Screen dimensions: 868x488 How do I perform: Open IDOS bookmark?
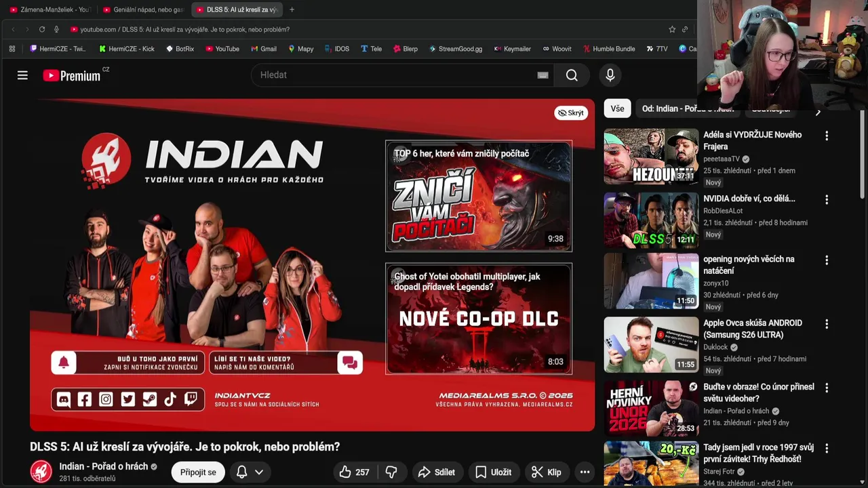coord(336,49)
